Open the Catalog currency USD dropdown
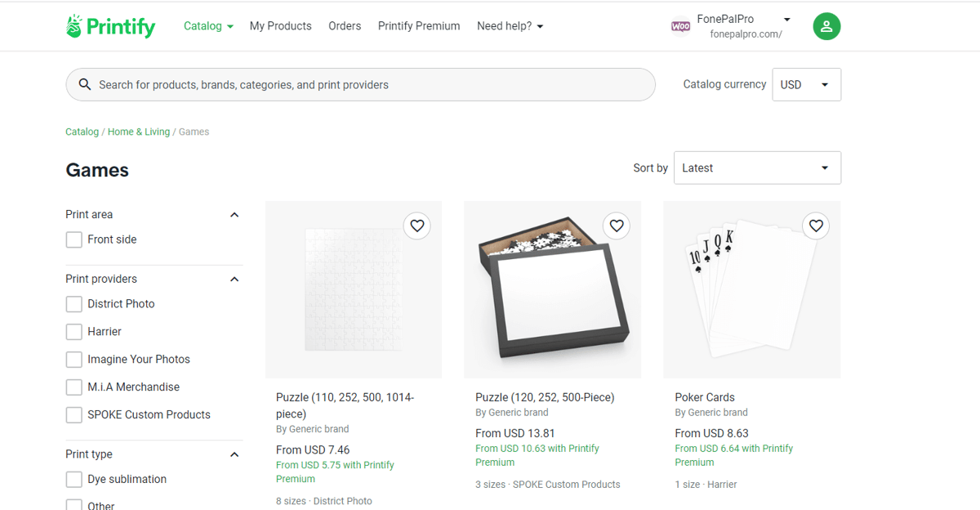 point(806,84)
